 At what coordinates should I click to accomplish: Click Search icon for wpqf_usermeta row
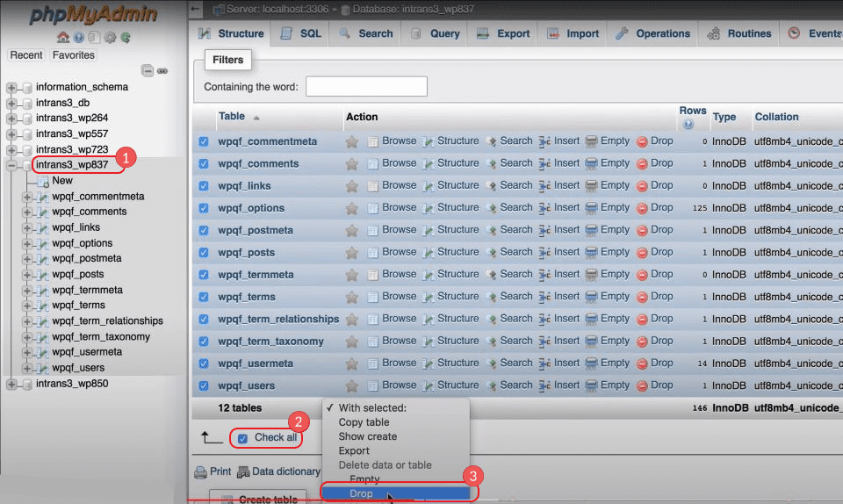click(x=492, y=364)
